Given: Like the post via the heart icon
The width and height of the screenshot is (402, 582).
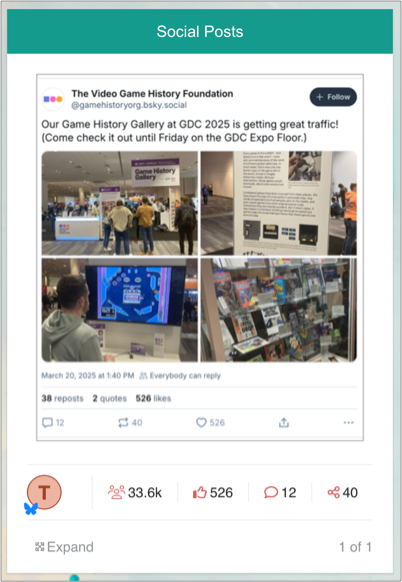Looking at the screenshot, I should coord(201,423).
